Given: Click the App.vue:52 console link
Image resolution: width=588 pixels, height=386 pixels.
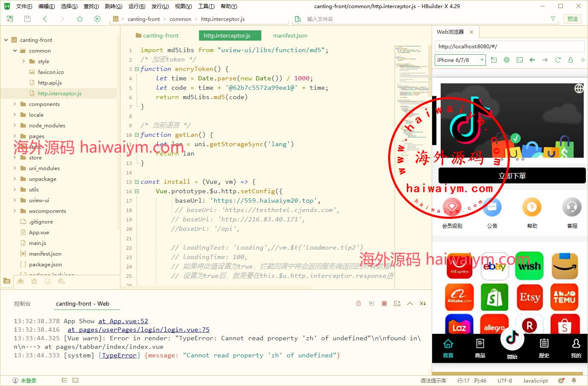Looking at the screenshot, I should pyautogui.click(x=123, y=321).
